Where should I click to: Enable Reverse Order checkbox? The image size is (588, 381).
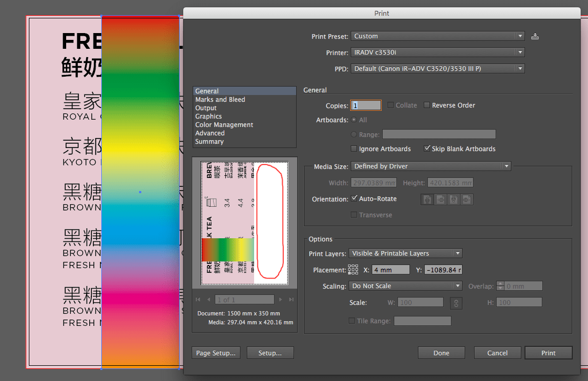tap(427, 105)
